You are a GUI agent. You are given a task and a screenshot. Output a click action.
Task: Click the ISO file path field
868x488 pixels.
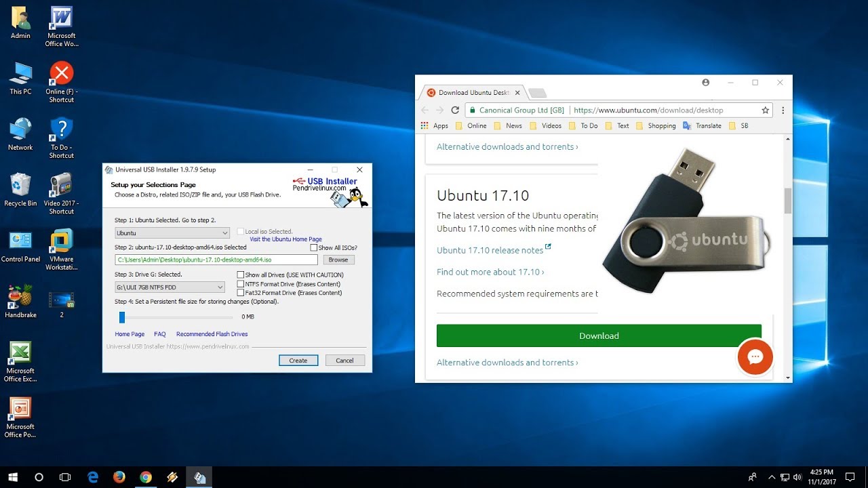(216, 260)
